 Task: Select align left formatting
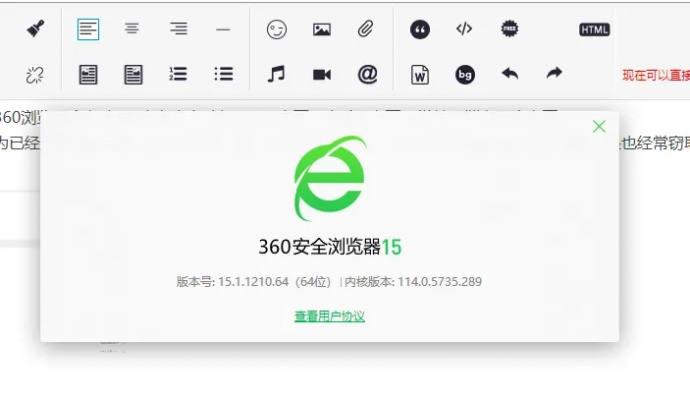coord(88,29)
